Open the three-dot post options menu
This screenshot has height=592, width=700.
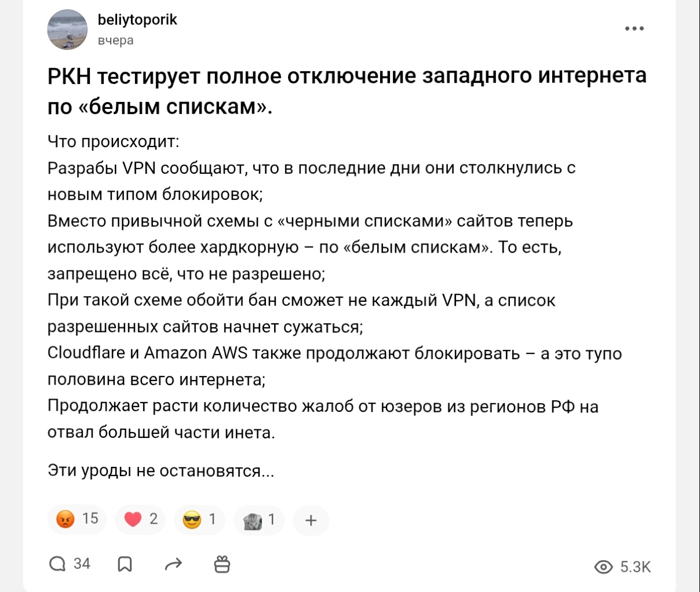(635, 28)
